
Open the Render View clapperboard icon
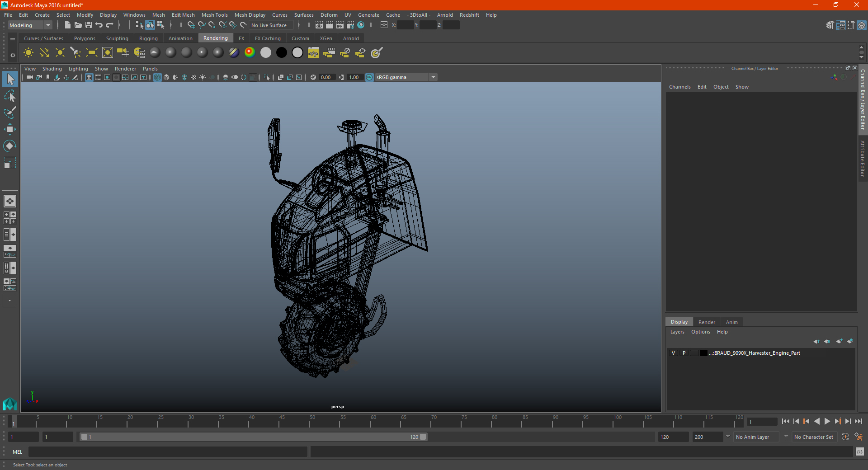[x=319, y=25]
